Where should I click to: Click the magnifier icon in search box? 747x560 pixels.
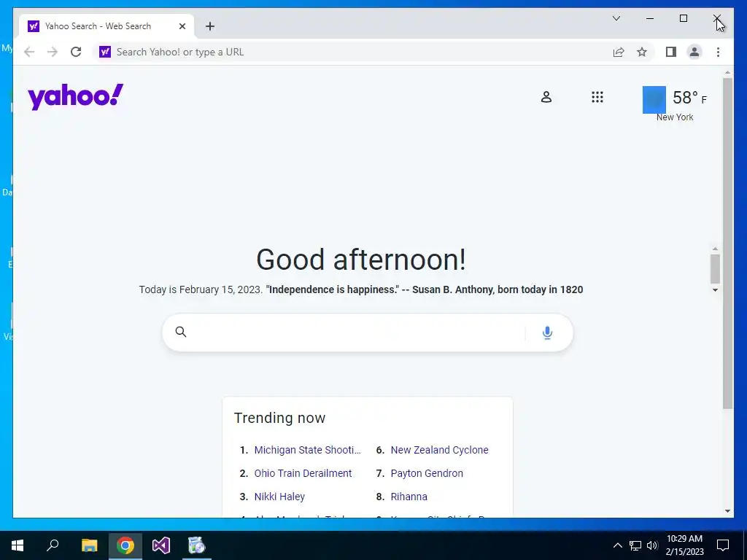tap(181, 332)
